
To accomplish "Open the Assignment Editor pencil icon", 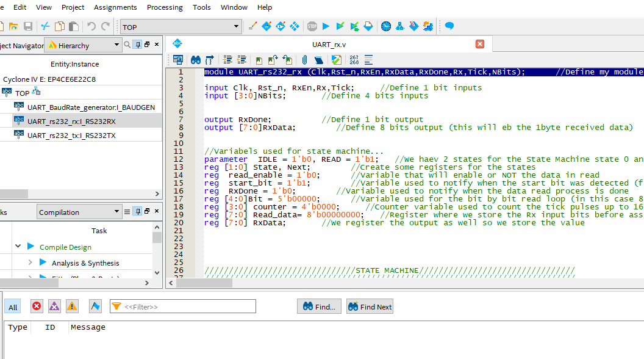I will point(252,26).
